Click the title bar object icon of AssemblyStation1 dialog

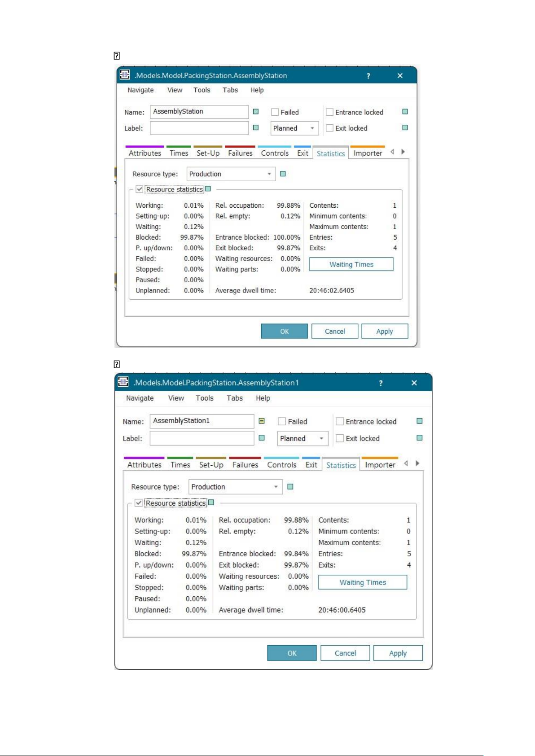[123, 382]
